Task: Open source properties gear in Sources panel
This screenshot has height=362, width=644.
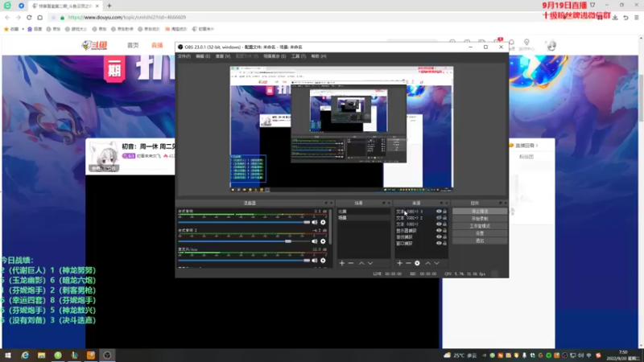Action: coord(417,263)
